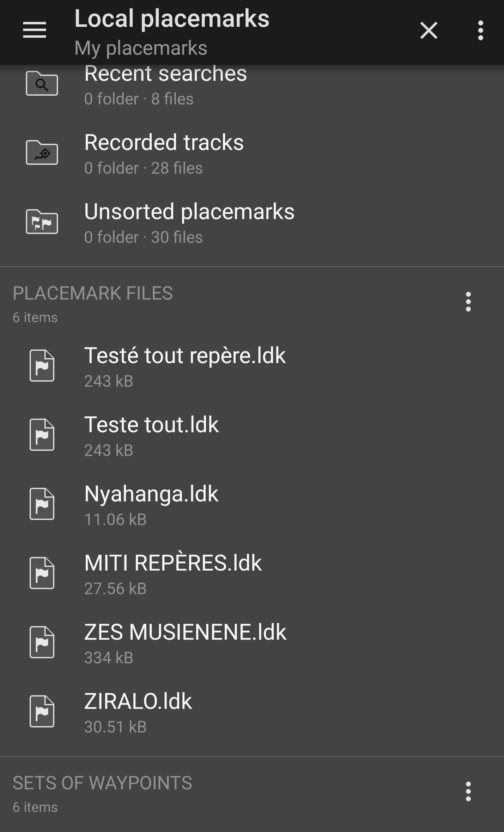This screenshot has height=832, width=504.
Task: Tap the Unsorted placemarks folder icon
Action: pos(42,222)
